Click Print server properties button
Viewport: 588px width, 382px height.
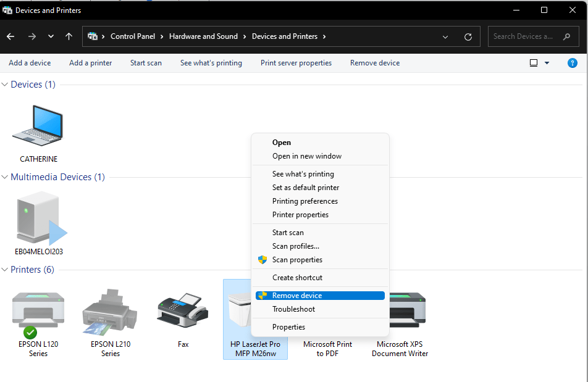[x=296, y=63]
